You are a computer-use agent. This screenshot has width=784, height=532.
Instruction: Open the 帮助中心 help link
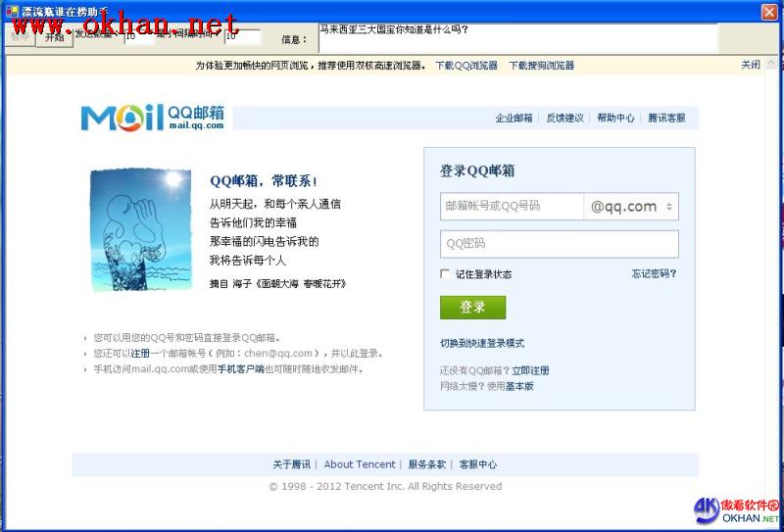click(615, 118)
